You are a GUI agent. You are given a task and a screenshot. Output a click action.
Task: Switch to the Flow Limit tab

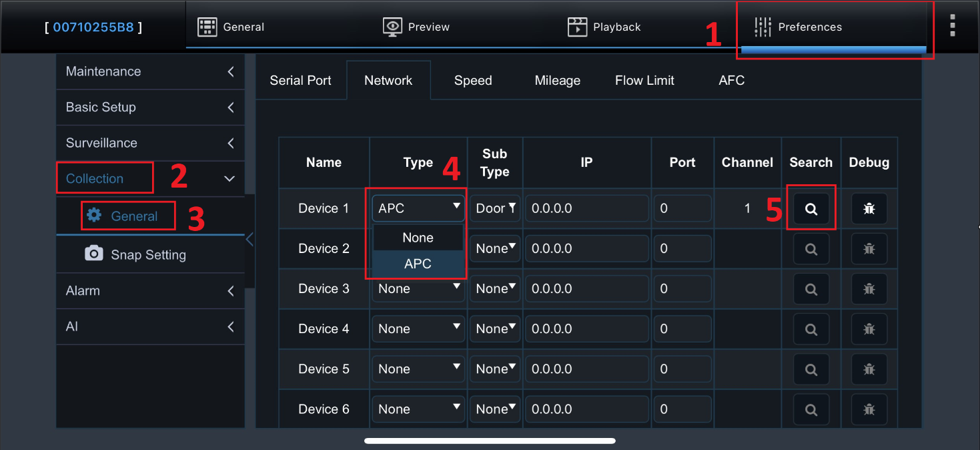pos(644,81)
